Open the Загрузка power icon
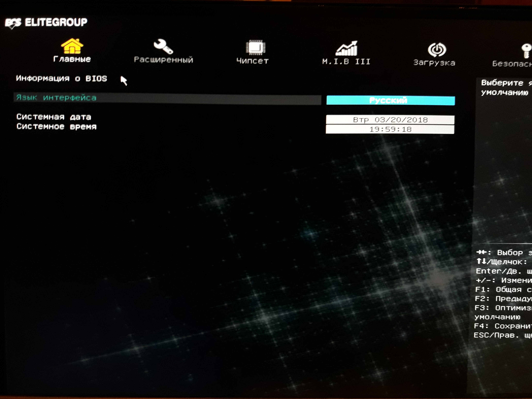Screen dimensions: 532x399 pos(437,50)
